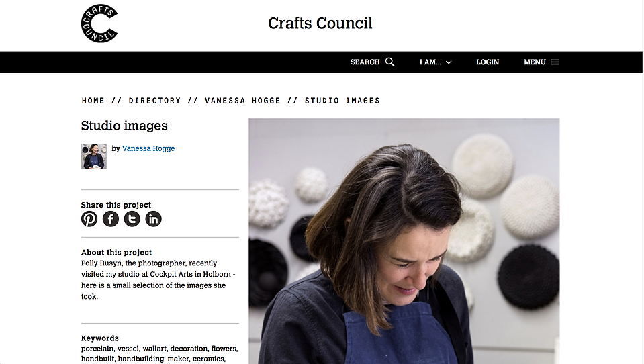Click the Studio images heading
This screenshot has width=644, height=364.
(124, 126)
